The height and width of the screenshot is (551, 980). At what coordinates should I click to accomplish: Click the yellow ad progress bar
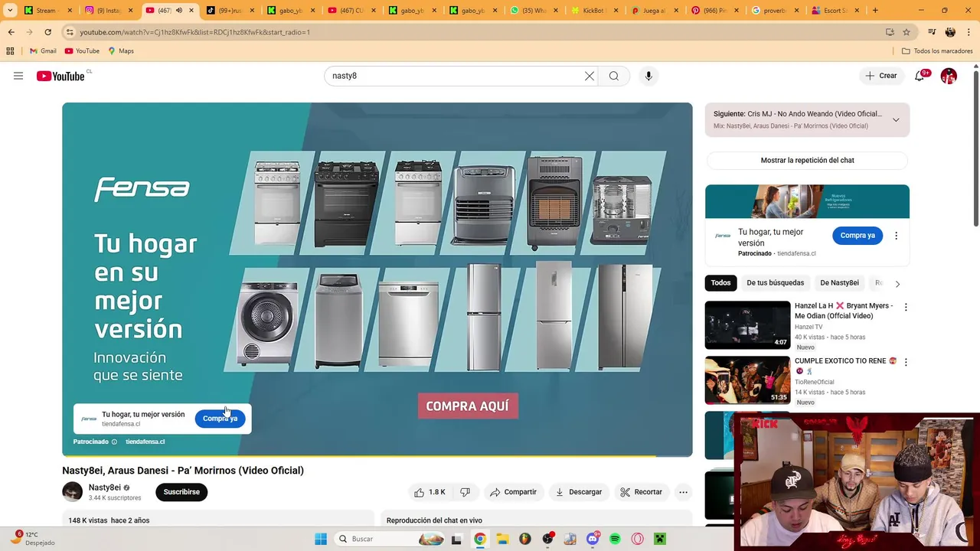358,456
